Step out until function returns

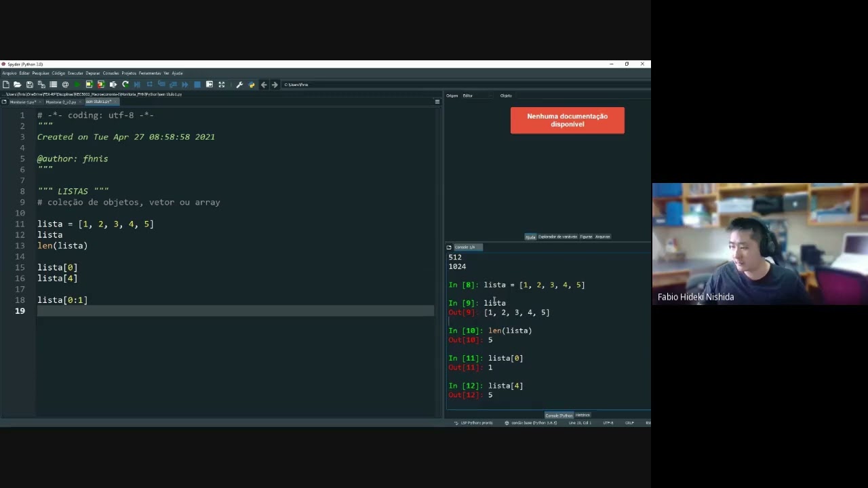pyautogui.click(x=173, y=85)
